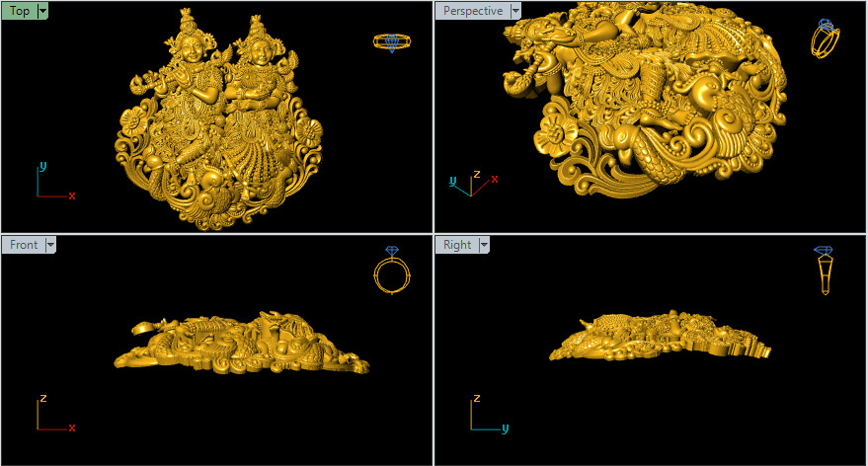Image resolution: width=868 pixels, height=466 pixels.
Task: Open the Front viewport dropdown arrow
Action: pyautogui.click(x=50, y=245)
